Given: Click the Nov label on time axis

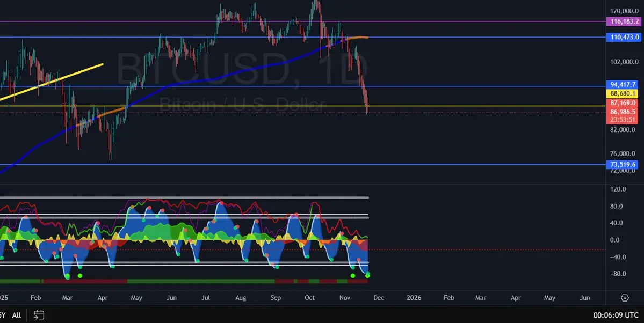Looking at the screenshot, I should [x=345, y=298].
